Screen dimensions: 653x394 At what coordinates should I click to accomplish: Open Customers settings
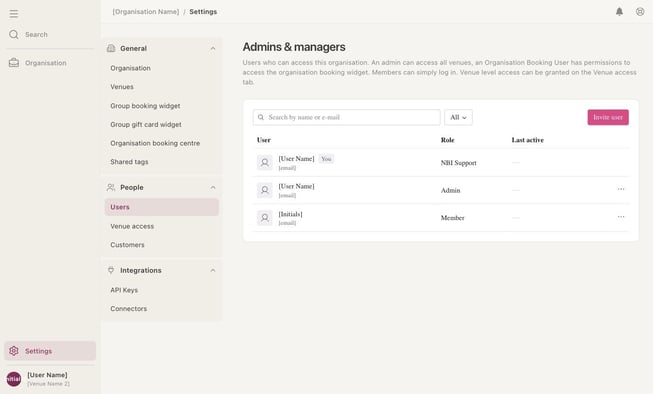tap(127, 245)
